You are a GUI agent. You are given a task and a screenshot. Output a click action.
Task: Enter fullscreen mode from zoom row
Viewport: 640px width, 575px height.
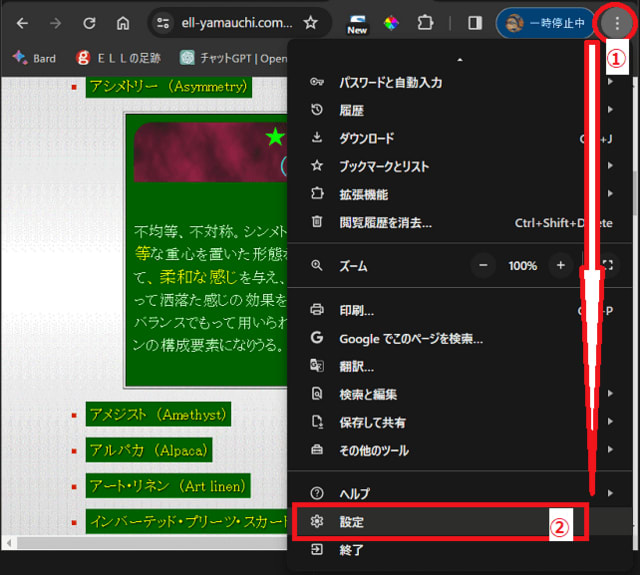pyautogui.click(x=607, y=266)
